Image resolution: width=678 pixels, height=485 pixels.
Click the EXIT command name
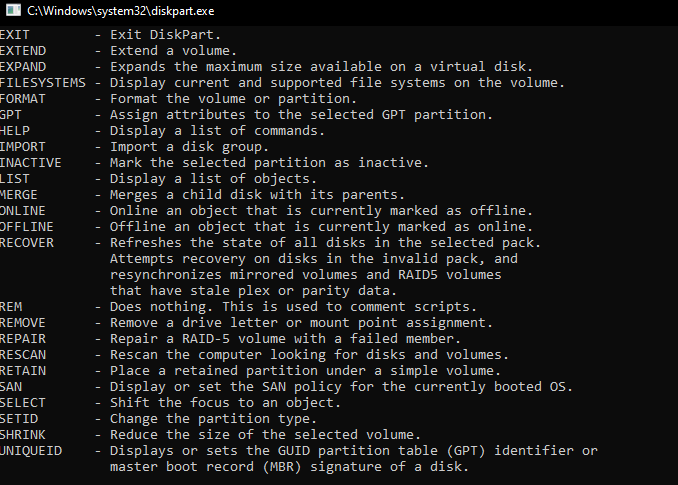16,34
